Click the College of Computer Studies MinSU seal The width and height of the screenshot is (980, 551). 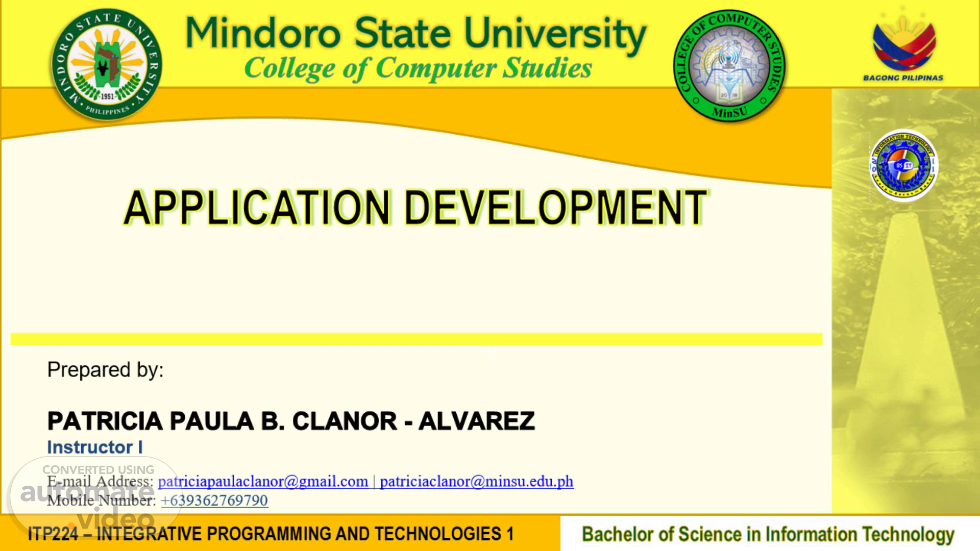click(x=729, y=66)
